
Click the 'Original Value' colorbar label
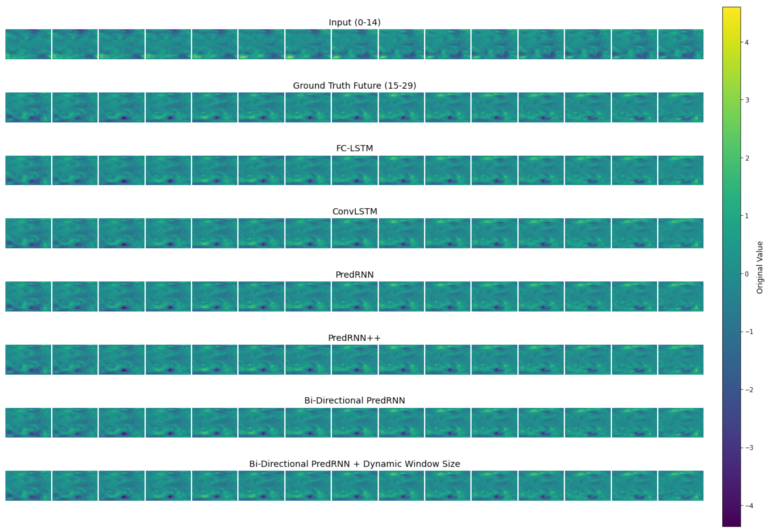pyautogui.click(x=760, y=267)
